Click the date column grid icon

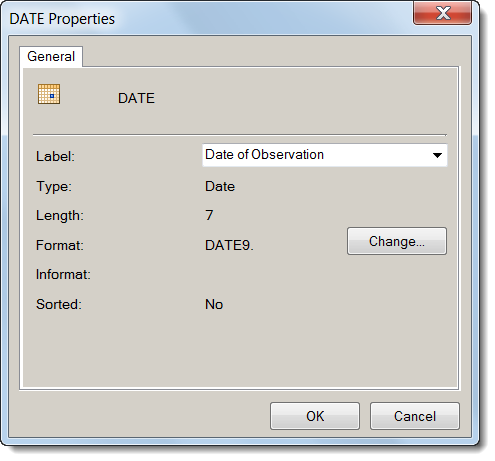49,94
